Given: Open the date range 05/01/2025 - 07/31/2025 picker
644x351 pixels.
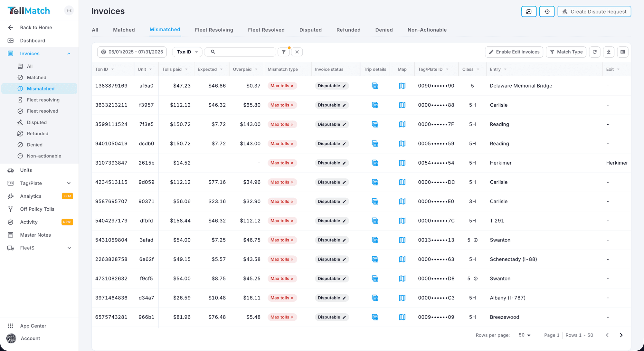Looking at the screenshot, I should (132, 52).
